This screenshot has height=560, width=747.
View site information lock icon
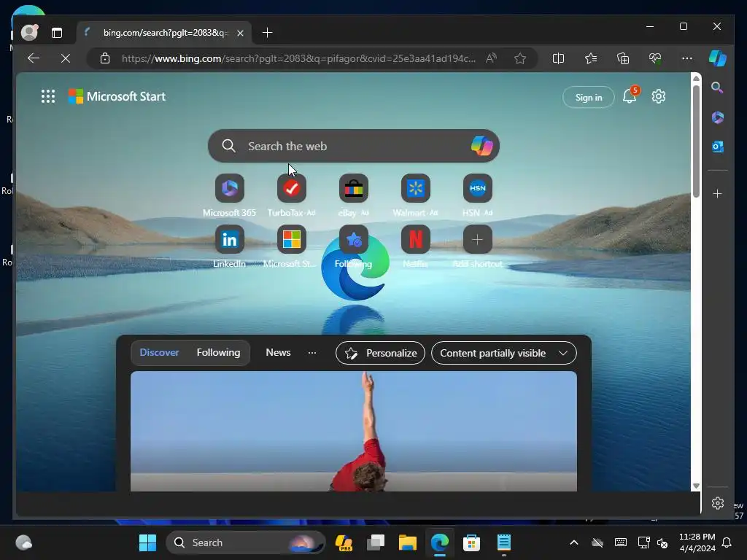coord(105,58)
